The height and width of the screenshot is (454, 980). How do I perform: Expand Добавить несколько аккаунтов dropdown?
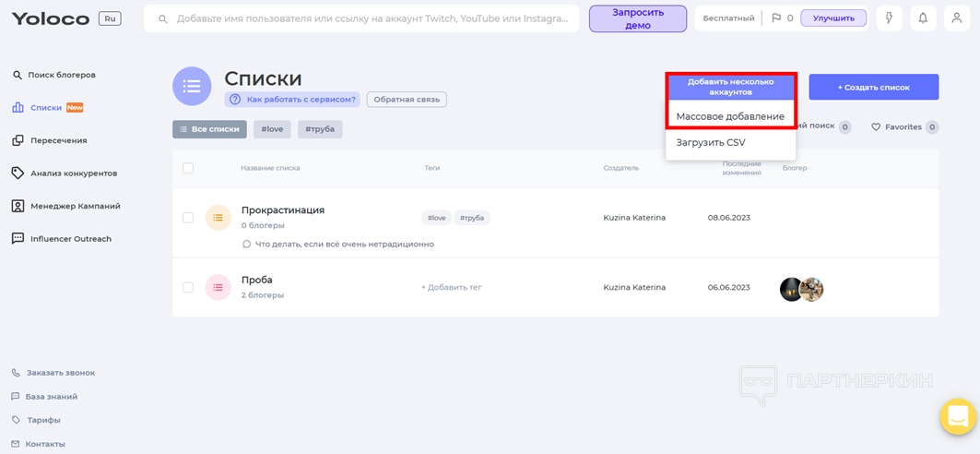(731, 87)
